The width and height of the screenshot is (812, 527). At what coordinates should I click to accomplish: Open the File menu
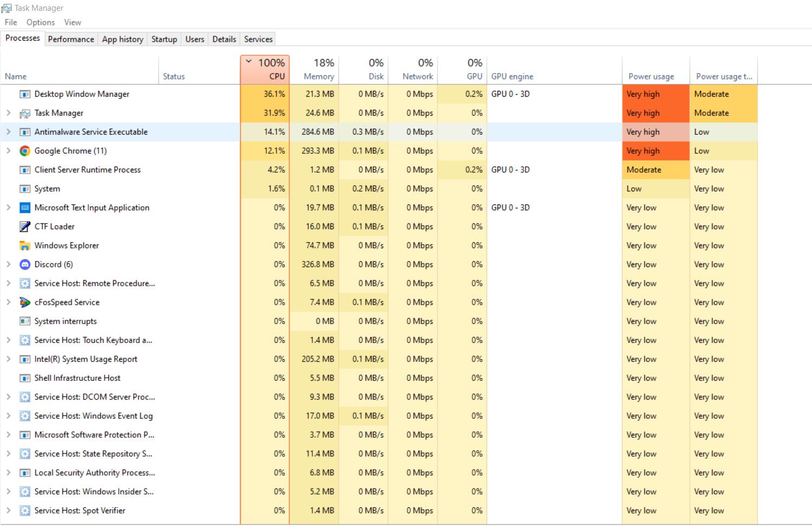coord(11,22)
